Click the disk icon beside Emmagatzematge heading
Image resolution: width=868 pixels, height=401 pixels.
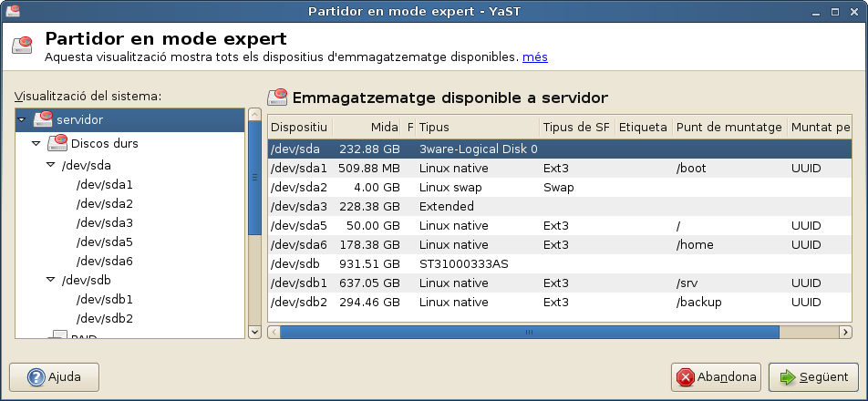tap(277, 98)
